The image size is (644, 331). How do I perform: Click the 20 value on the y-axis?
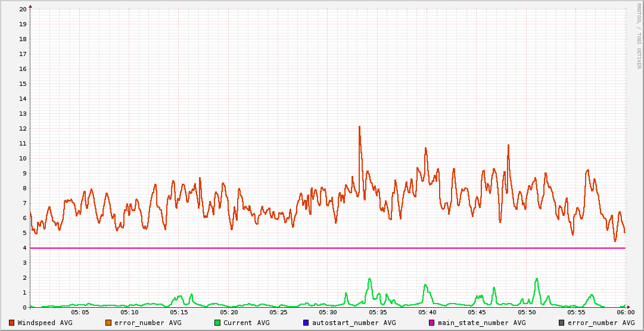(x=23, y=10)
